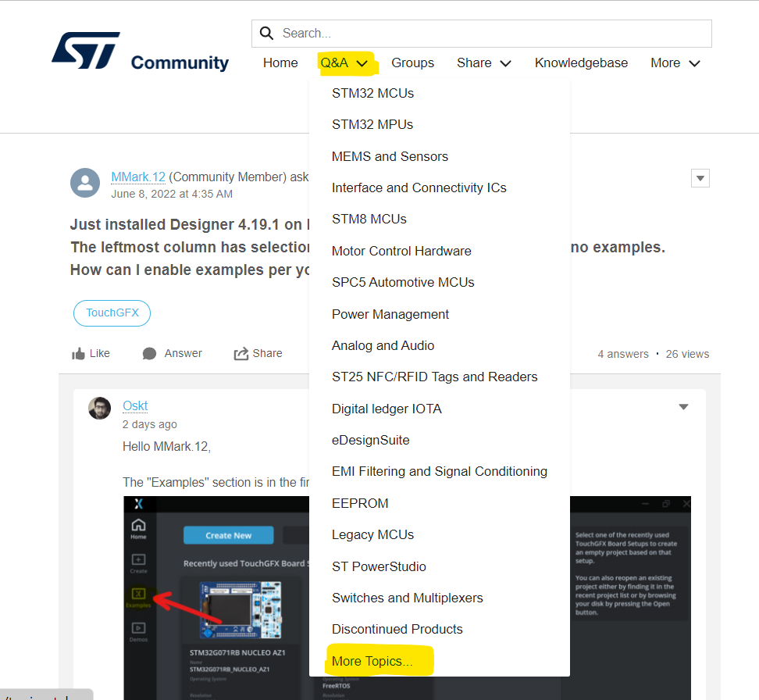Click the ST logo
The image size is (759, 700).
click(x=86, y=50)
